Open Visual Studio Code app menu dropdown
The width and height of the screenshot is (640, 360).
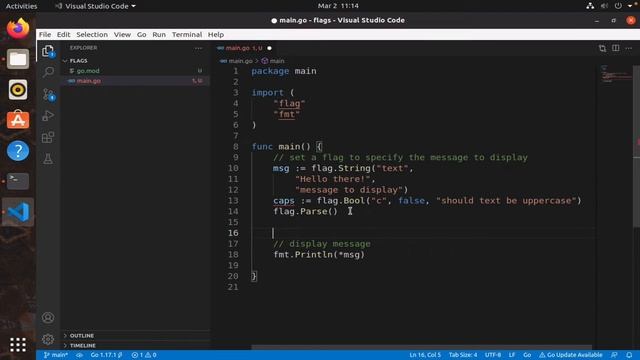[x=96, y=6]
